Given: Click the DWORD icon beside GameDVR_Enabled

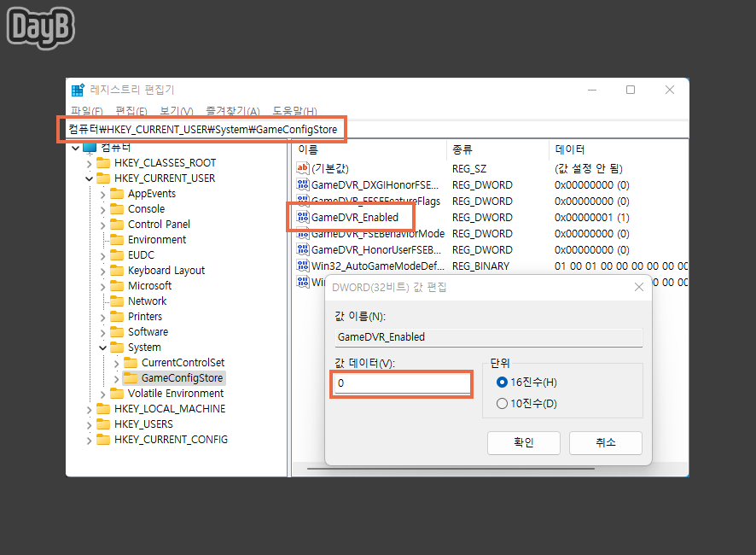Looking at the screenshot, I should (303, 217).
